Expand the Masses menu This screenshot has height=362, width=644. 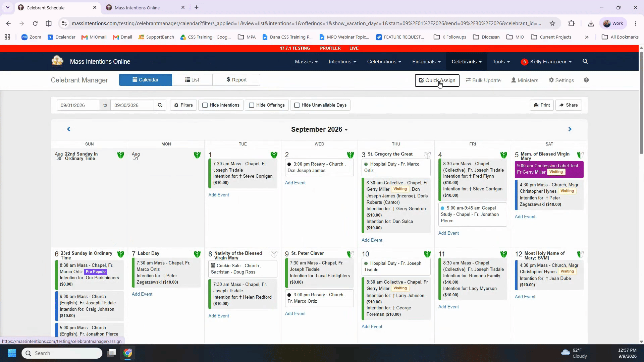click(x=306, y=62)
